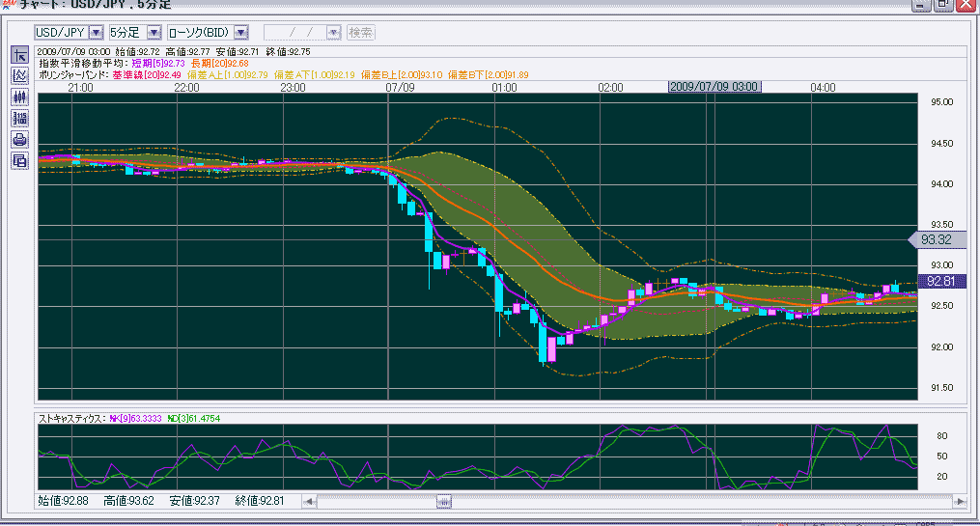Click the 93.32 price marker on axis
This screenshot has width=980, height=526.
click(x=934, y=239)
